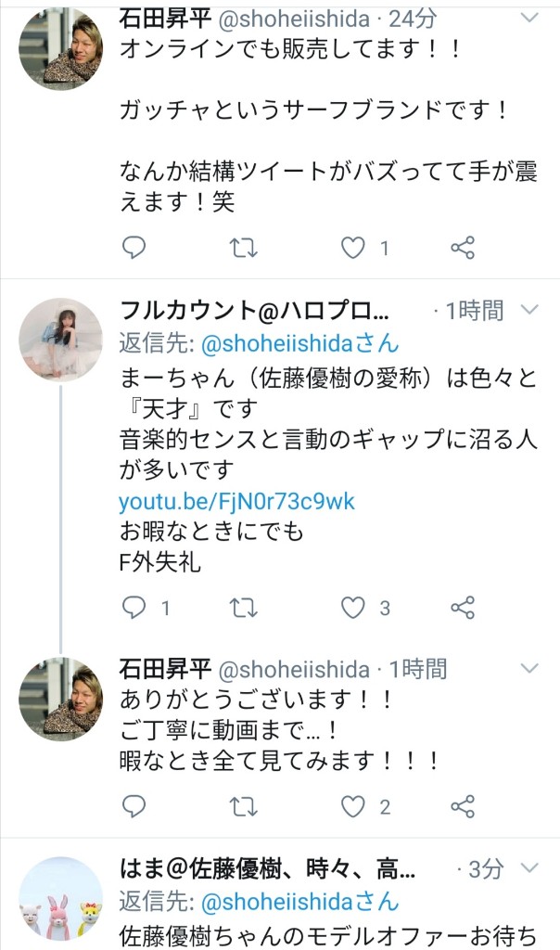This screenshot has height=950, width=560.
Task: Reply to the ありがとうございます tweet
Action: 134,806
